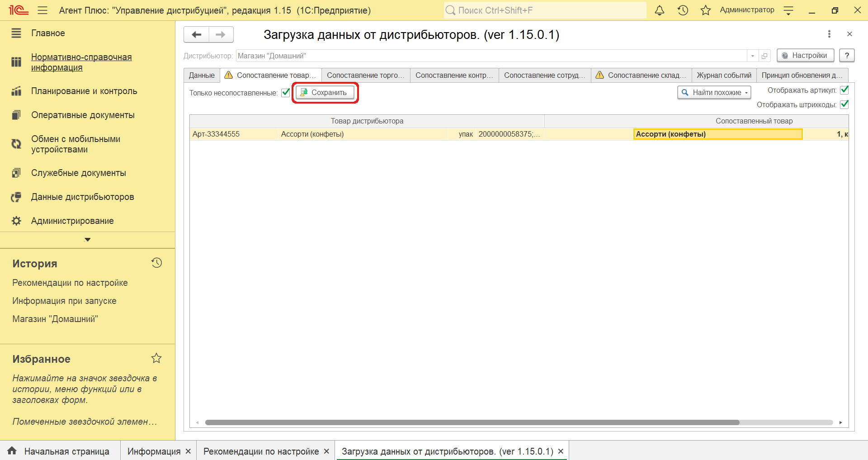This screenshot has height=460, width=868.
Task: Click the horizontal scrollbar of the table
Action: pyautogui.click(x=472, y=422)
